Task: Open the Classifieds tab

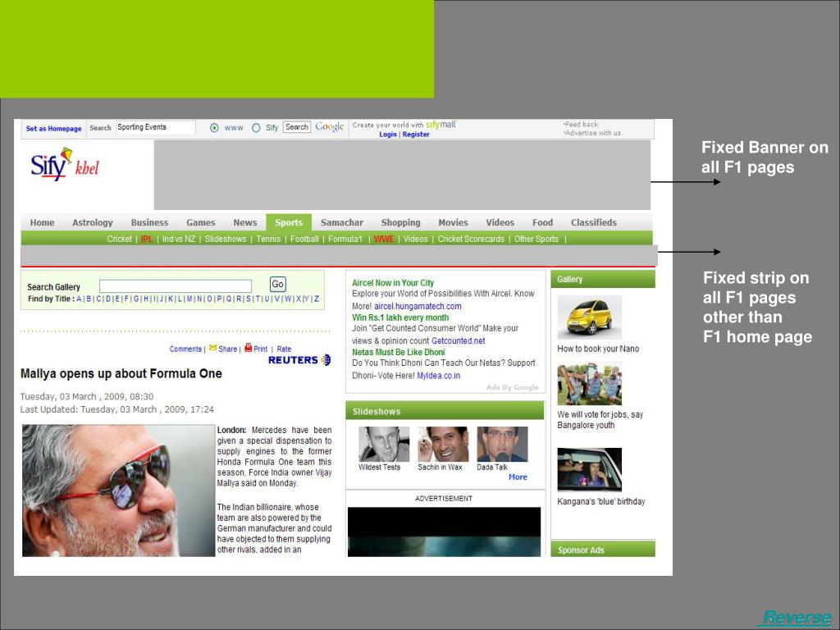Action: pyautogui.click(x=594, y=222)
